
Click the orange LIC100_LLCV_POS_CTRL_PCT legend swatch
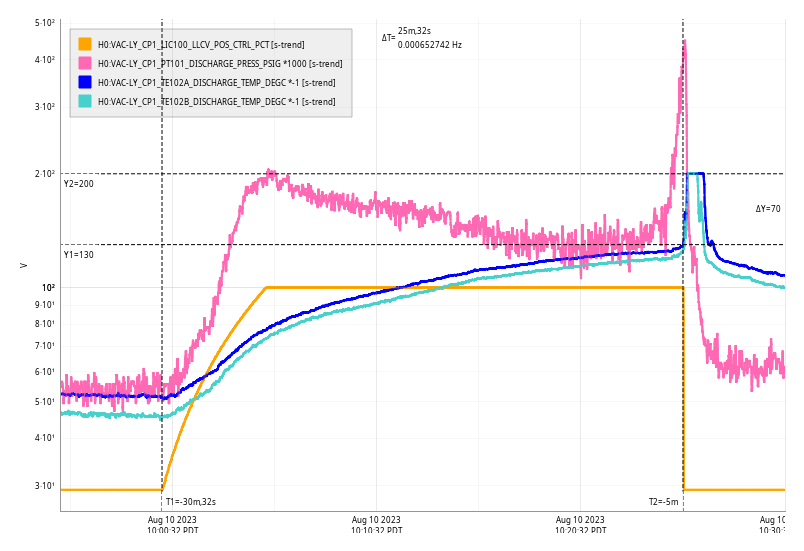(x=85, y=44)
